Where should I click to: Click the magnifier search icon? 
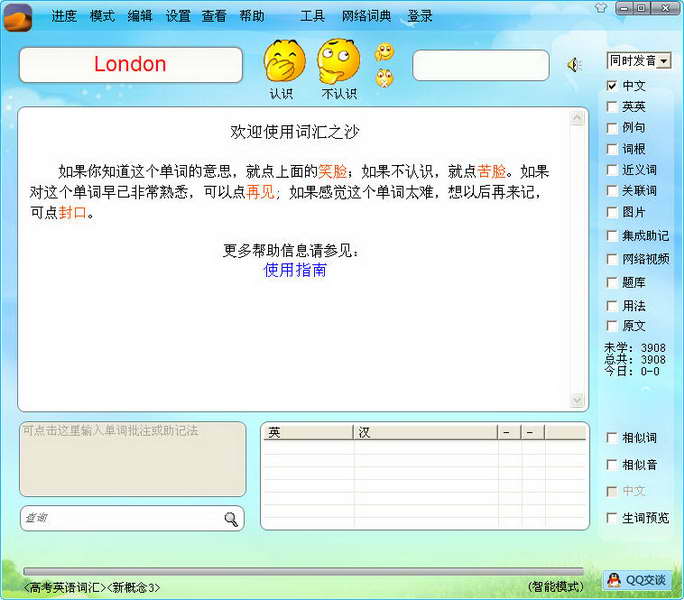(231, 519)
